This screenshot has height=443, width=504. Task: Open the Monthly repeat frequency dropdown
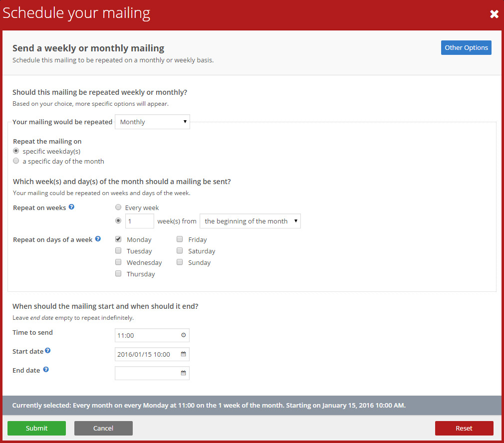pyautogui.click(x=152, y=122)
